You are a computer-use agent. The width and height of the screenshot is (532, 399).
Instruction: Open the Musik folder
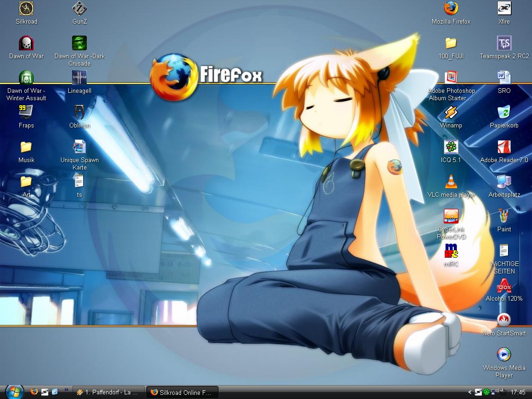(x=26, y=147)
